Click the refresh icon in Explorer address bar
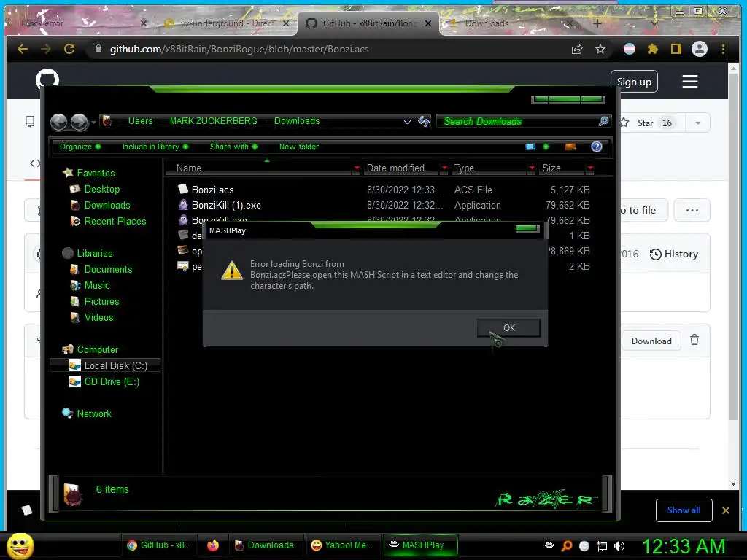 coord(424,122)
